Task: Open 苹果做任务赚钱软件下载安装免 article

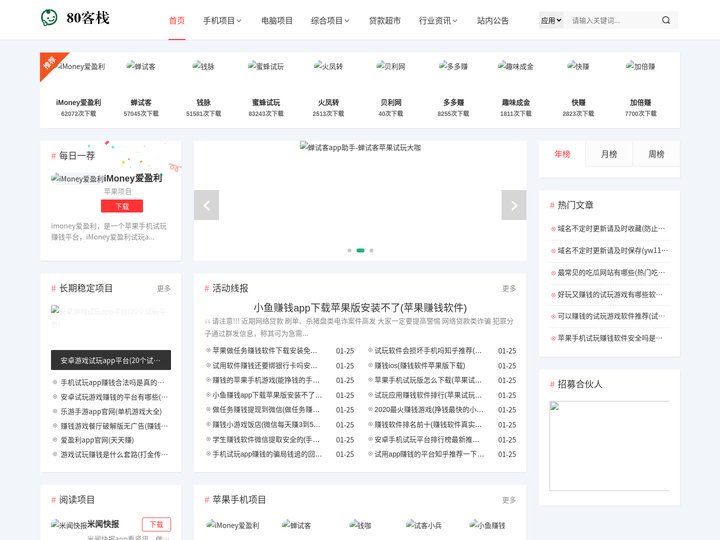Action: (264, 350)
